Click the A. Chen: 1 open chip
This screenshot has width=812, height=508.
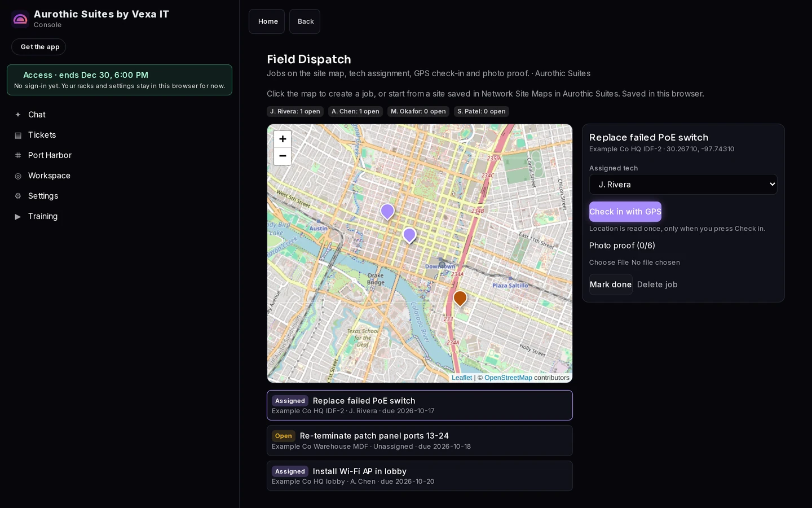coord(355,112)
